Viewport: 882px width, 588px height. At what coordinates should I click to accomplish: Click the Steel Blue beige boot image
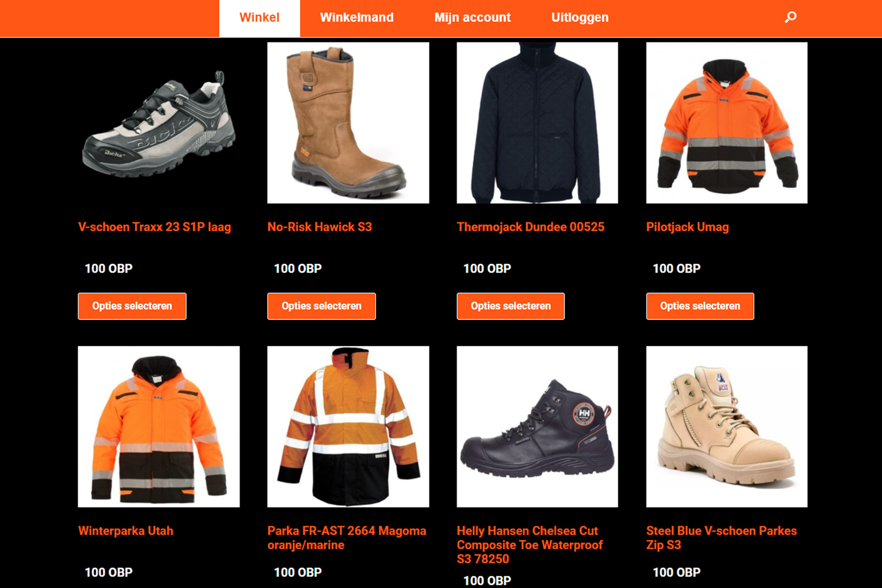pyautogui.click(x=727, y=427)
